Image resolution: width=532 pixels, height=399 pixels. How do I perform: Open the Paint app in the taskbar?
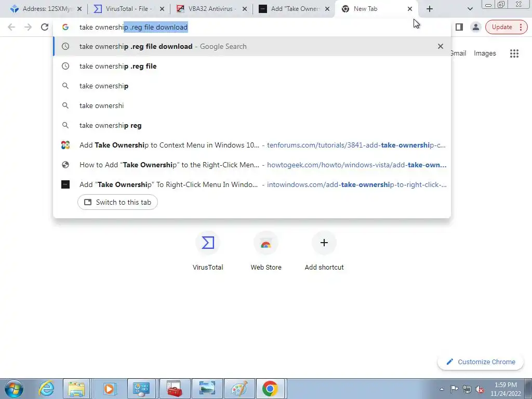coord(240,389)
